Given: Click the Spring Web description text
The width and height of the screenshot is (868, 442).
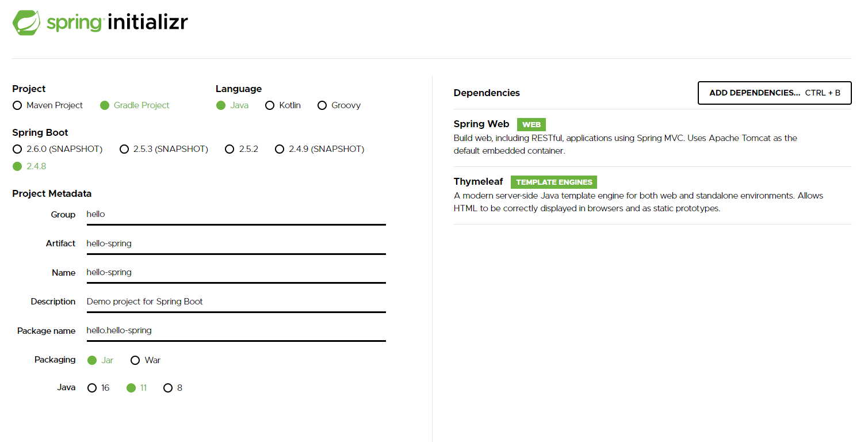Looking at the screenshot, I should point(625,144).
